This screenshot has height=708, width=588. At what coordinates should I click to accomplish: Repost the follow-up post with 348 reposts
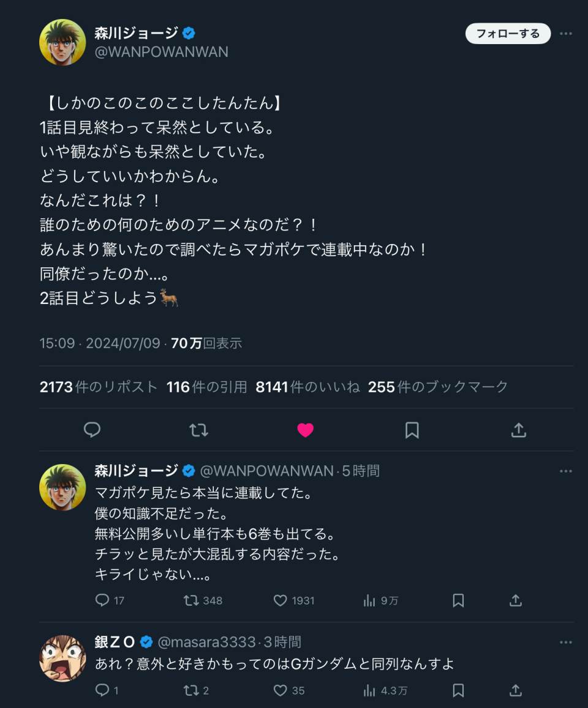coord(191,600)
